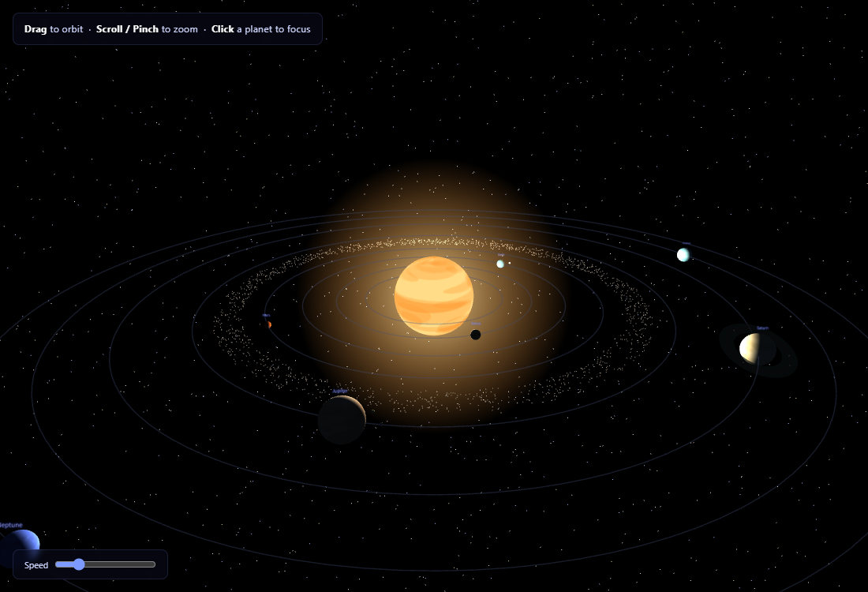Click the Jupiter name label

tap(340, 391)
